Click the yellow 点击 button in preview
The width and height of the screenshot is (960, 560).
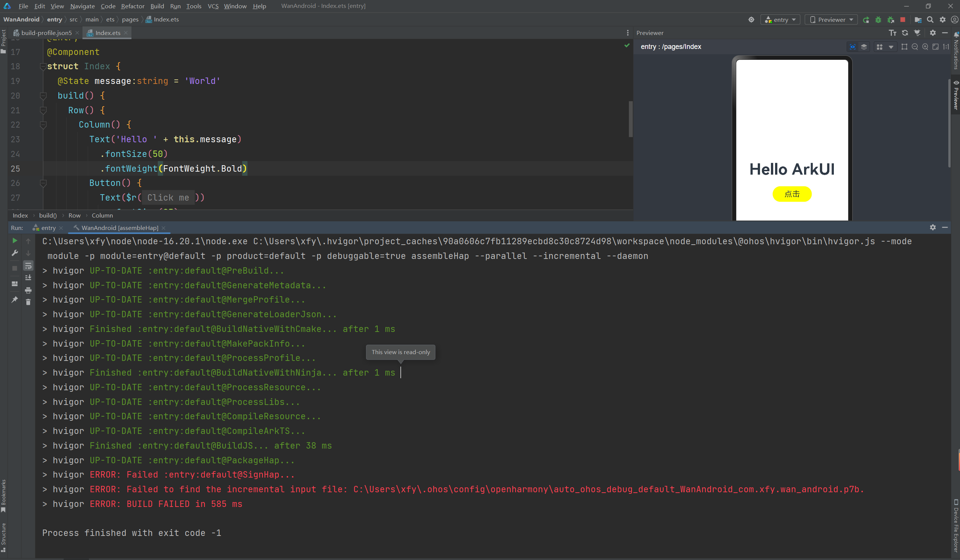click(792, 194)
